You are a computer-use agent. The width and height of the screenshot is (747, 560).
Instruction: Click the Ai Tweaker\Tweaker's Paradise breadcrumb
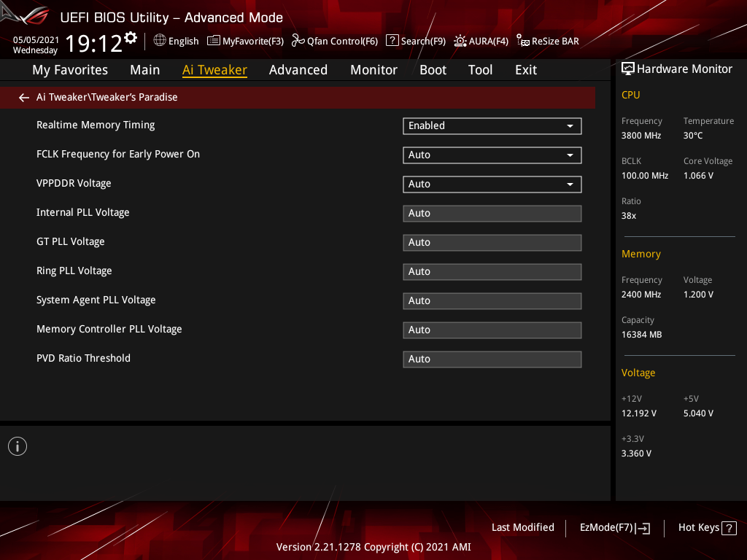point(107,97)
